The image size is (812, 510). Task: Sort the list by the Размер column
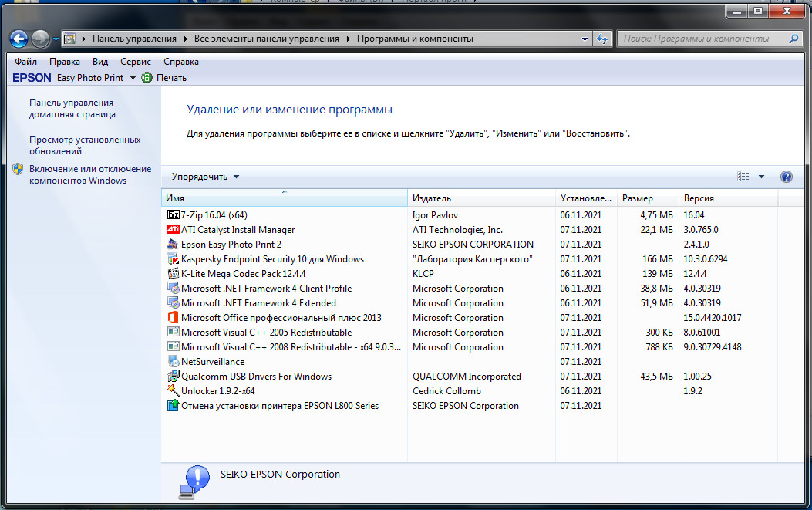[648, 198]
